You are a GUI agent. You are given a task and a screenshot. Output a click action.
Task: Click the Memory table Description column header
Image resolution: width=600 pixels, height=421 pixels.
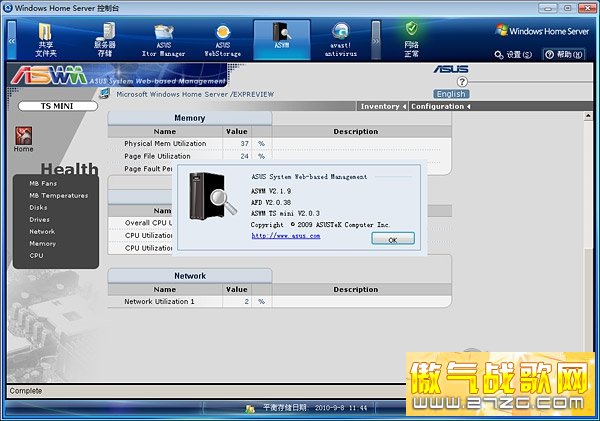tap(355, 132)
